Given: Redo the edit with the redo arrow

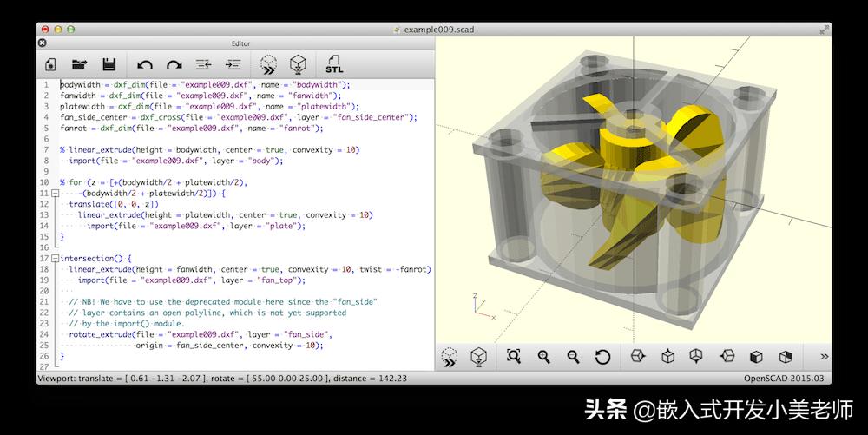Looking at the screenshot, I should (x=174, y=65).
